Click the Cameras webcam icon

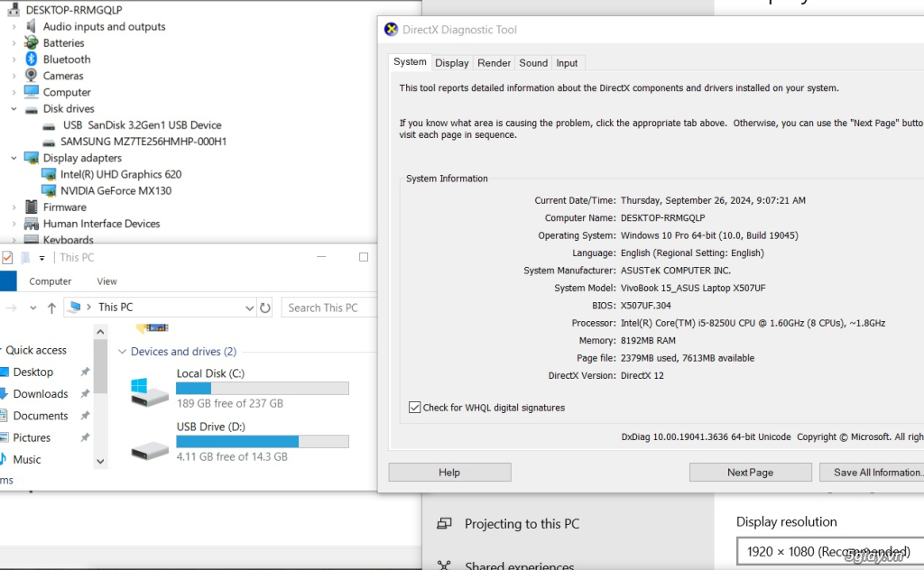click(32, 76)
